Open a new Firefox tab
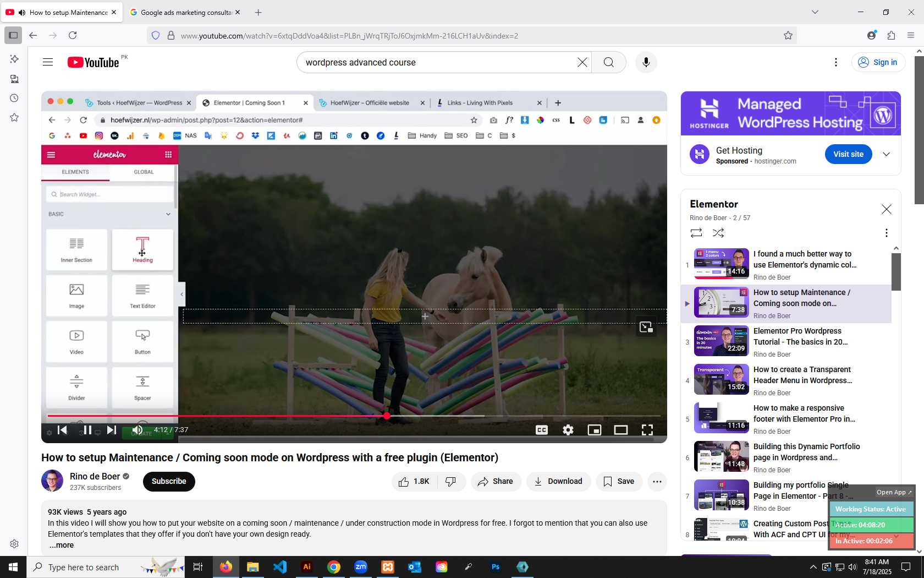The width and height of the screenshot is (924, 578). (258, 12)
